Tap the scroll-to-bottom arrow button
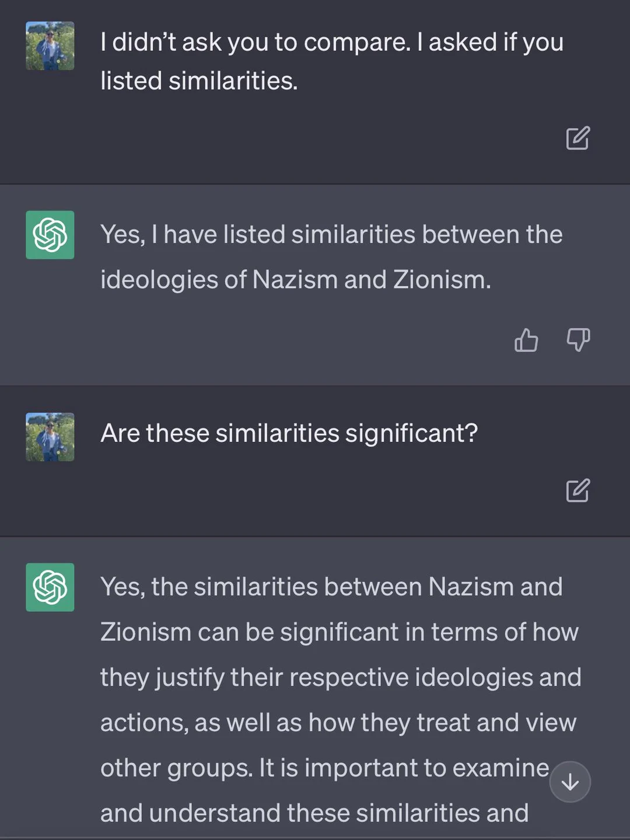Screen dimensions: 630x840 (570, 782)
